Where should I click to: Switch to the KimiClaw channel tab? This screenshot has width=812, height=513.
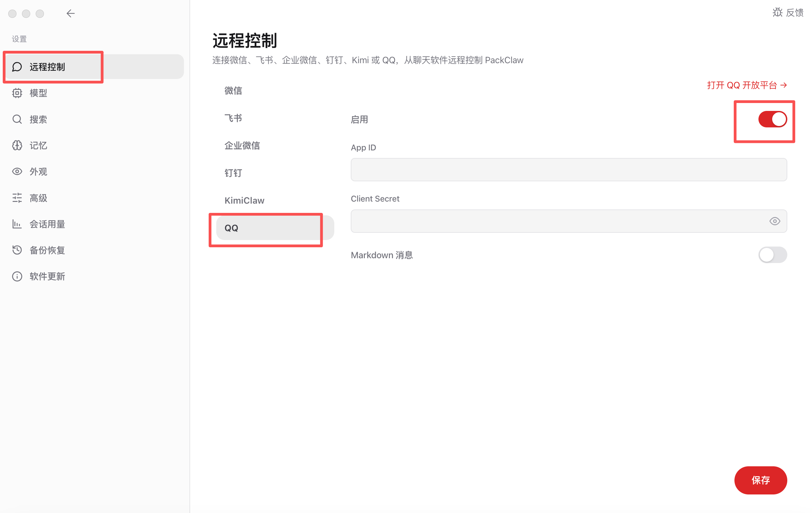click(x=275, y=201)
